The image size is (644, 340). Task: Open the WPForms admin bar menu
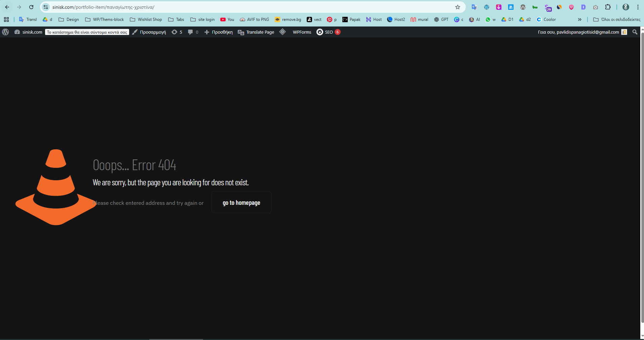(302, 32)
